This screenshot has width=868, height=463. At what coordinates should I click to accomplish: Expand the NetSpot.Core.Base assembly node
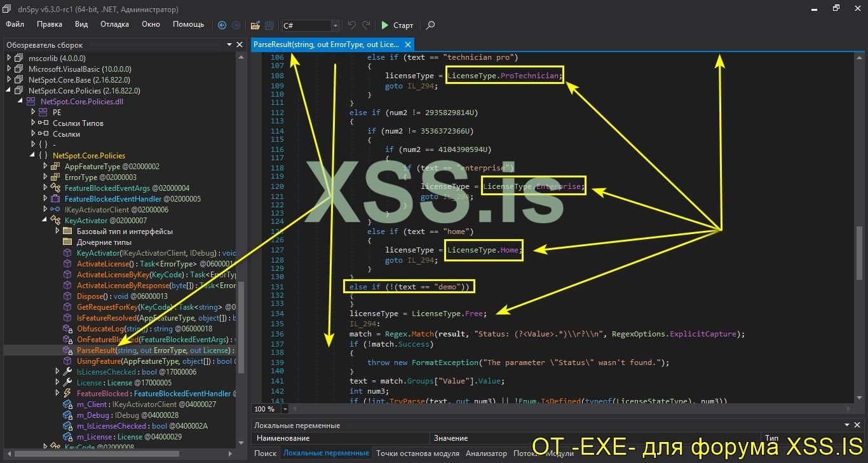click(9, 80)
